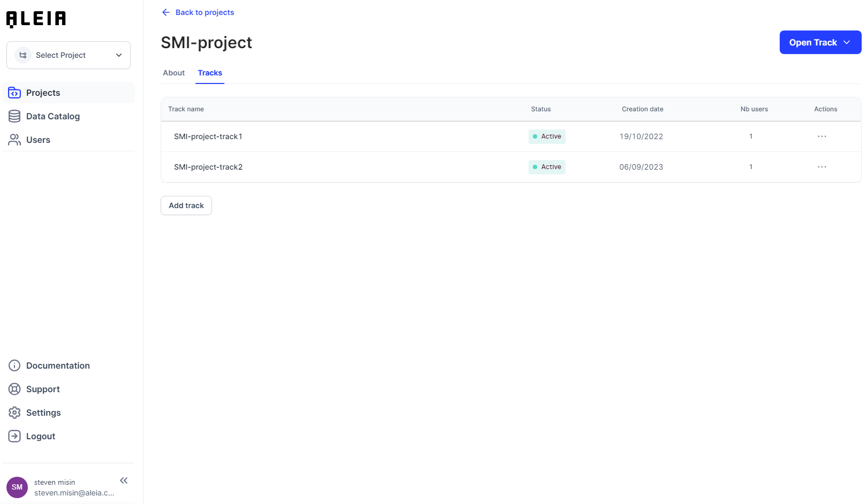
Task: Click the Projects folder icon in sidebar
Action: 14,93
